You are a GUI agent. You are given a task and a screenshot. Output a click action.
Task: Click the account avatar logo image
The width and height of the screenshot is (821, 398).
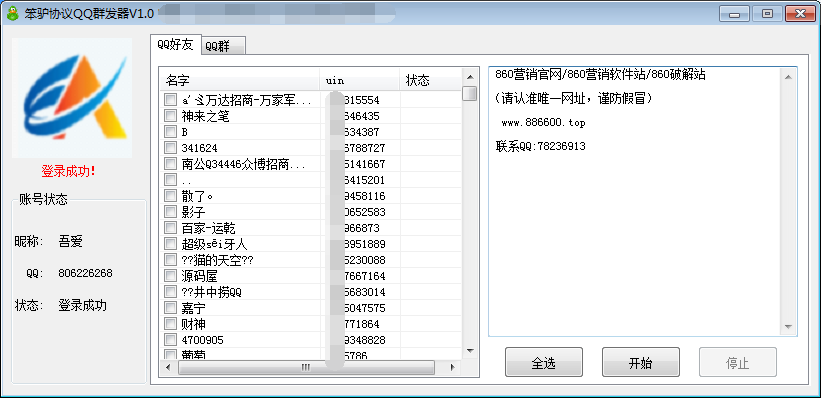pyautogui.click(x=72, y=98)
